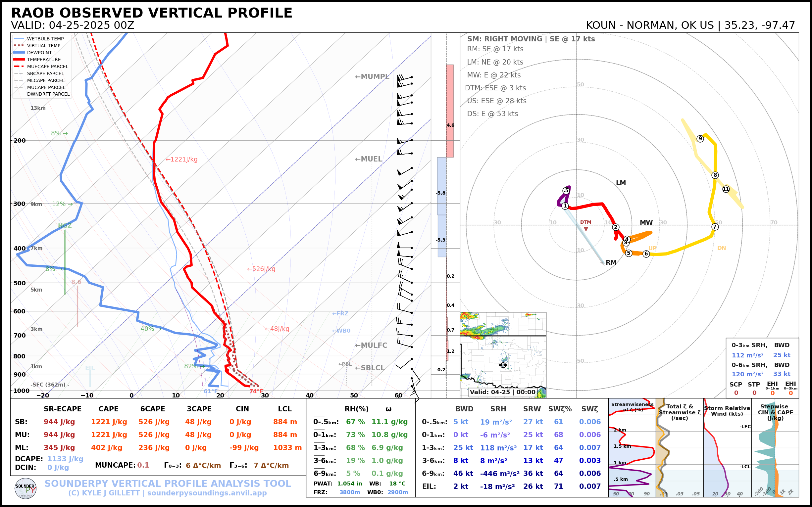Click the upper regional radar thumbnail
Screen dimensions: 812x507
(503, 324)
